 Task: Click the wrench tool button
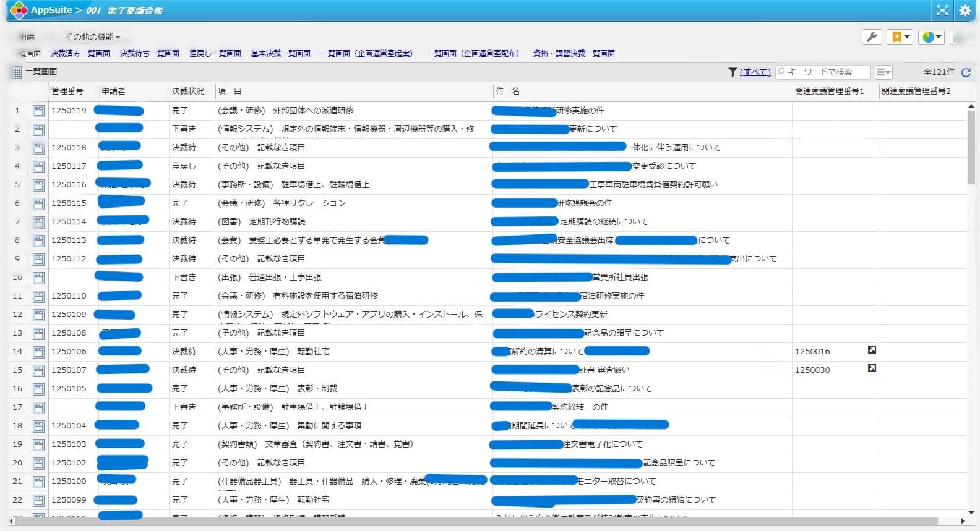pos(872,37)
